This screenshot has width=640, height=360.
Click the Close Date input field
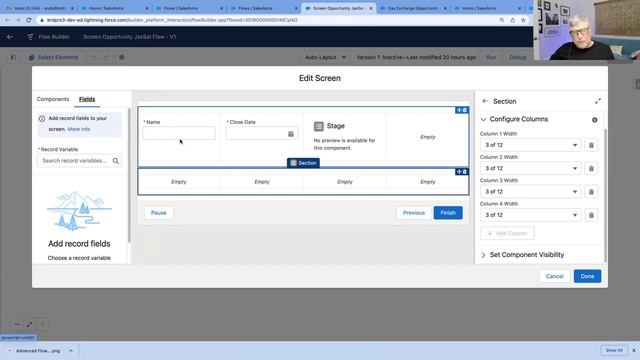pos(262,133)
